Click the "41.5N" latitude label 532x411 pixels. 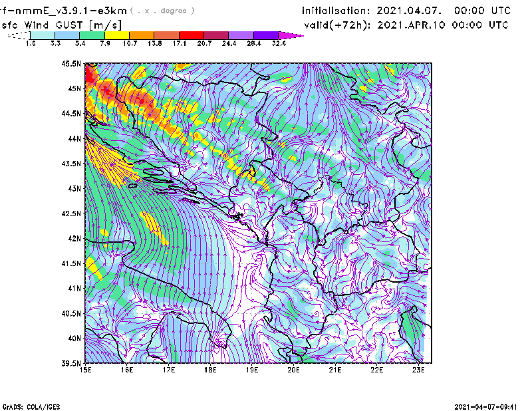coord(71,263)
